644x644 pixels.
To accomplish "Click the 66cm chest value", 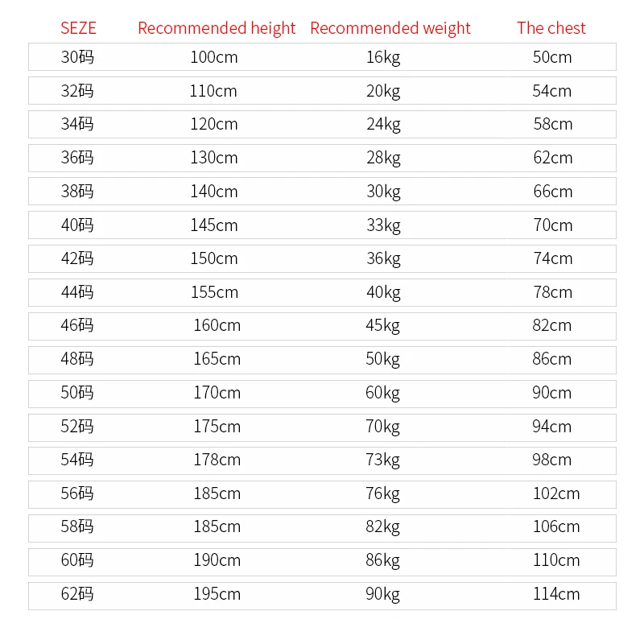I will click(x=552, y=192).
